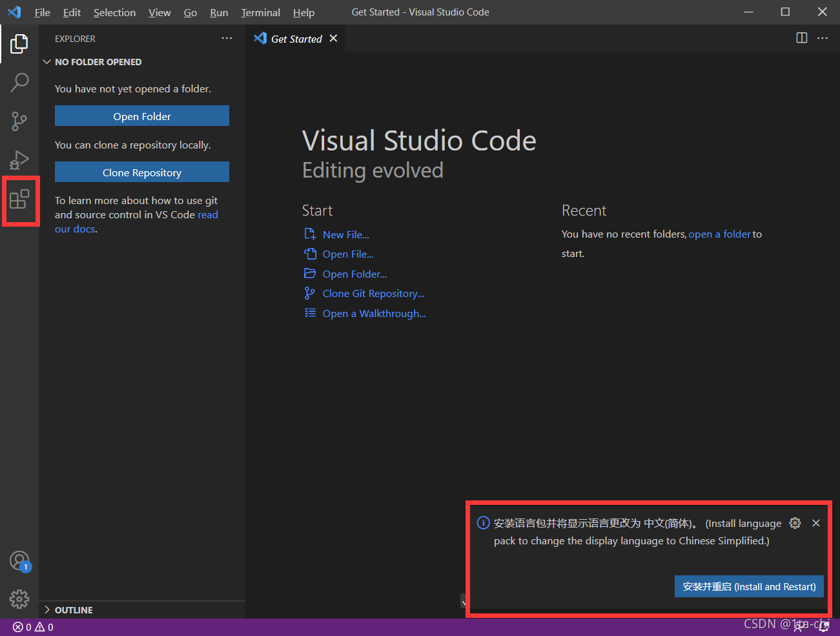Image resolution: width=840 pixels, height=636 pixels.
Task: Click 'You can clone a repository locally.' text
Action: pos(133,145)
